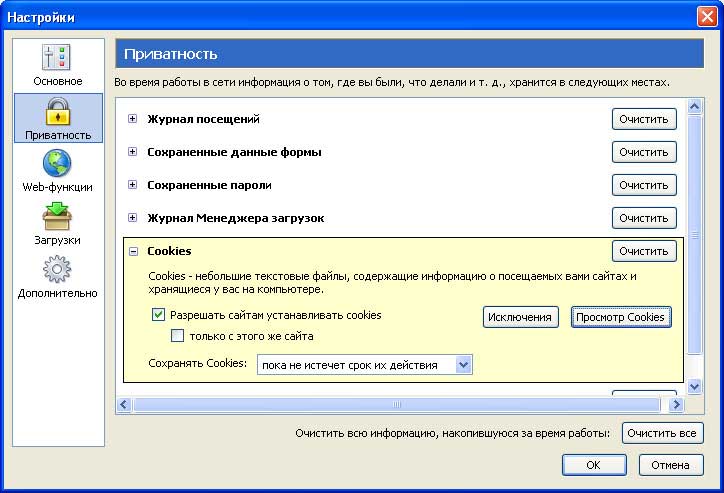Expand the Журнал Менеджера загрузок section

click(x=133, y=218)
